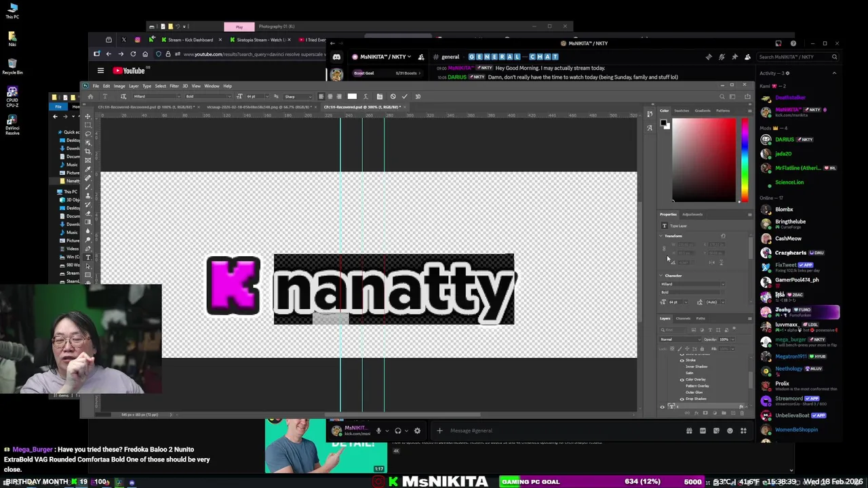The image size is (868, 488).
Task: Select the Brush tool
Action: (88, 187)
